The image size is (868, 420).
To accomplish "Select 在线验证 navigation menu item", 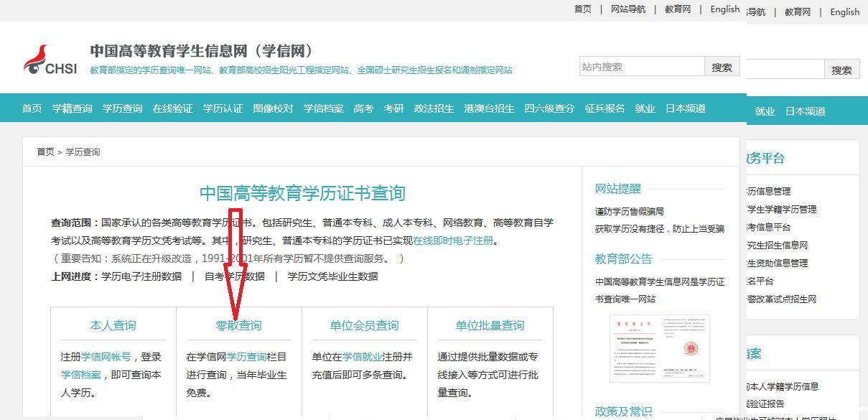I will pyautogui.click(x=172, y=108).
